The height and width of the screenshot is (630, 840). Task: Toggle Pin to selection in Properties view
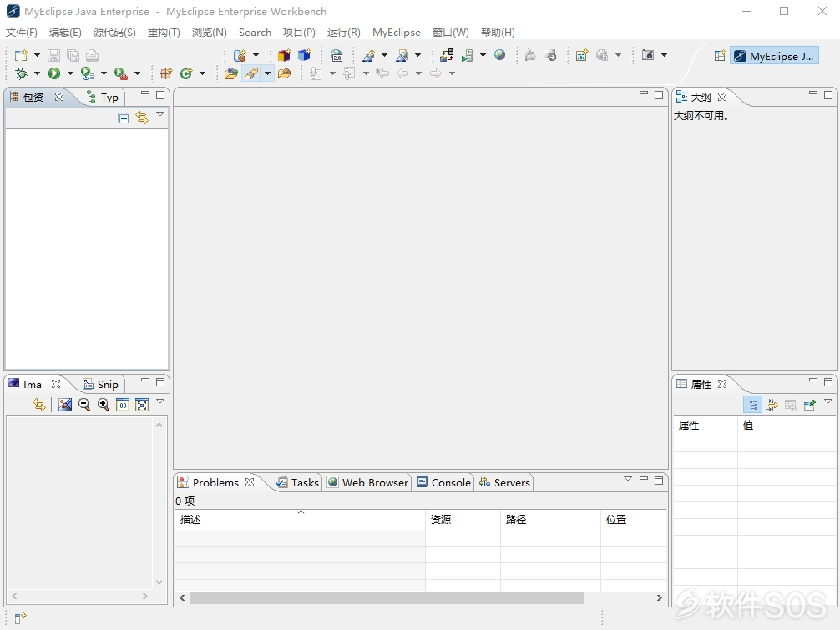pos(809,405)
